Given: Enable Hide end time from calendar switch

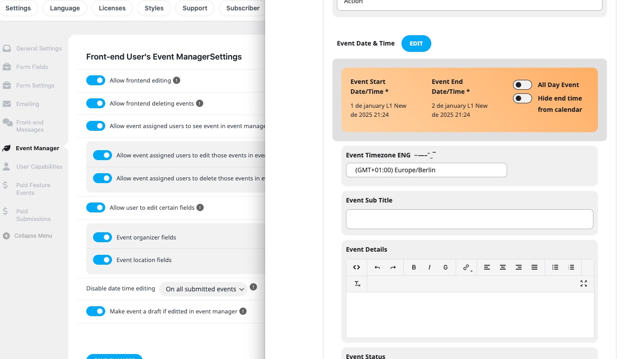Looking at the screenshot, I should pos(523,98).
